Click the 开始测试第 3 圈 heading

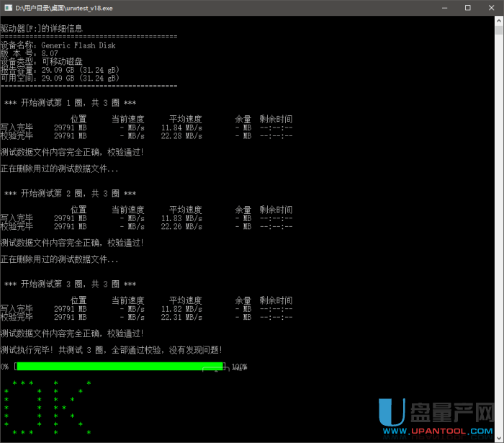click(x=70, y=284)
